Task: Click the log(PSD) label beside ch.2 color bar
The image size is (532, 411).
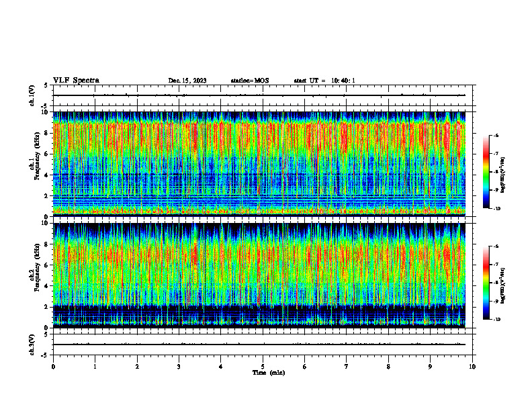Action: 503,286
